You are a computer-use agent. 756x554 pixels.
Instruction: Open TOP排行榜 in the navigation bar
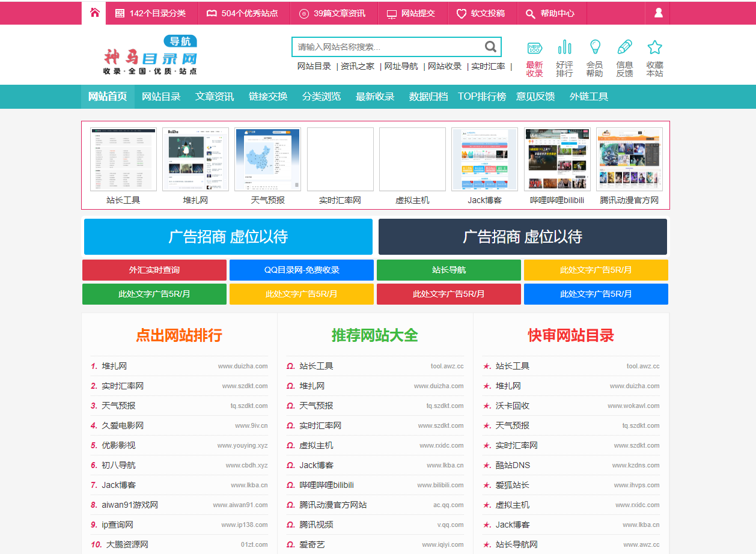click(x=482, y=97)
